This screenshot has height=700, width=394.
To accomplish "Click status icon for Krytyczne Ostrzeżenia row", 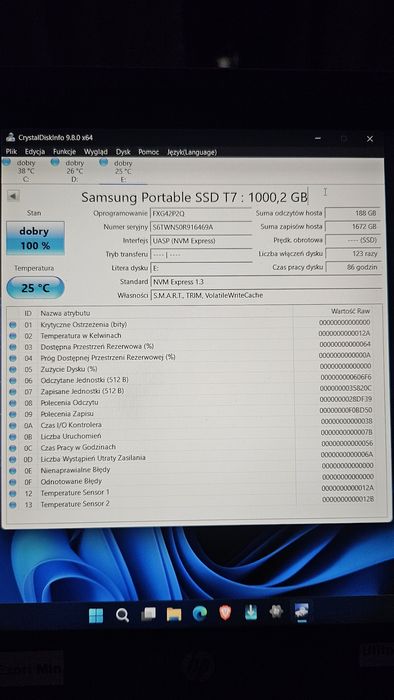I will click(x=12, y=325).
